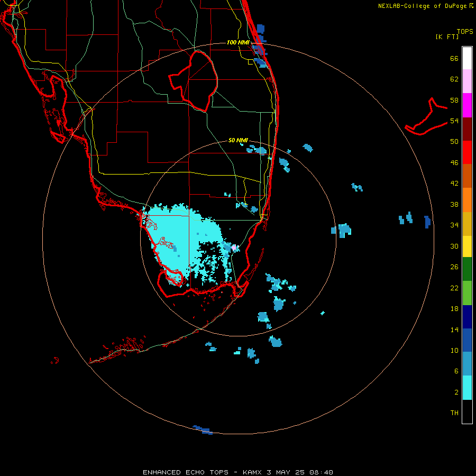Image resolution: width=476 pixels, height=476 pixels.
Task: Click legend value 10
Action: [x=454, y=351]
